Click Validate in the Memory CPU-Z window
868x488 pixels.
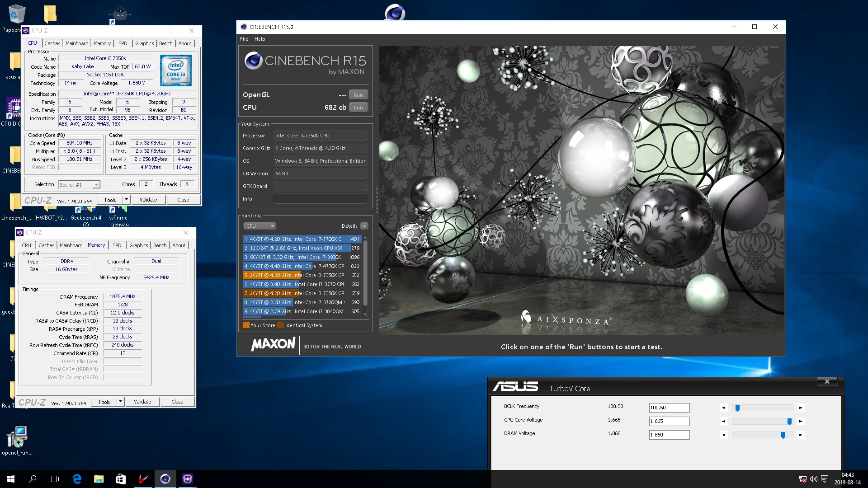(142, 402)
